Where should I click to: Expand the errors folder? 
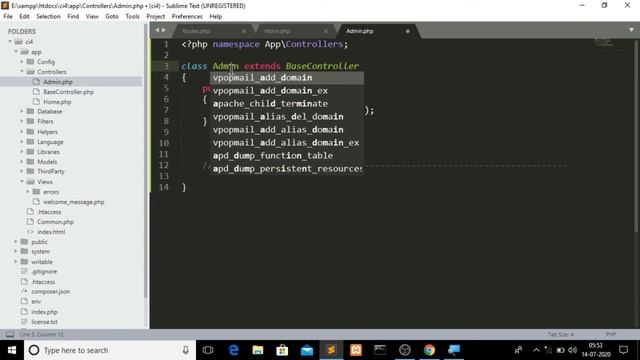click(28, 191)
